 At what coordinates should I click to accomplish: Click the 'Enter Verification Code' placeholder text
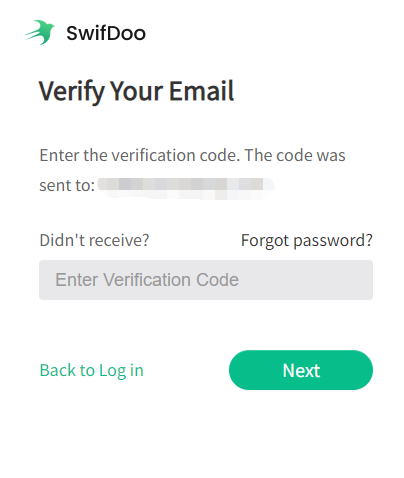(x=147, y=280)
